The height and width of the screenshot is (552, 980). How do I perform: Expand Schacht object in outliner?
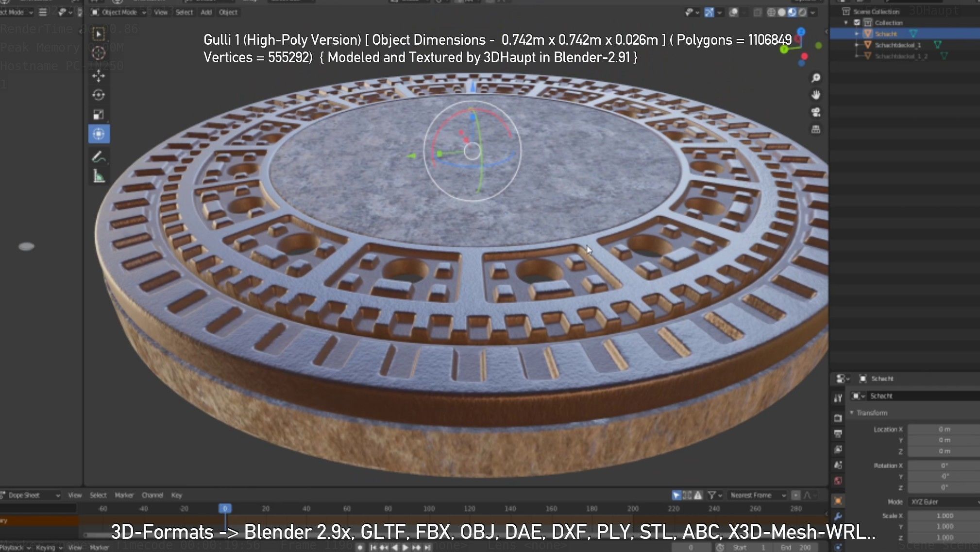pos(857,34)
